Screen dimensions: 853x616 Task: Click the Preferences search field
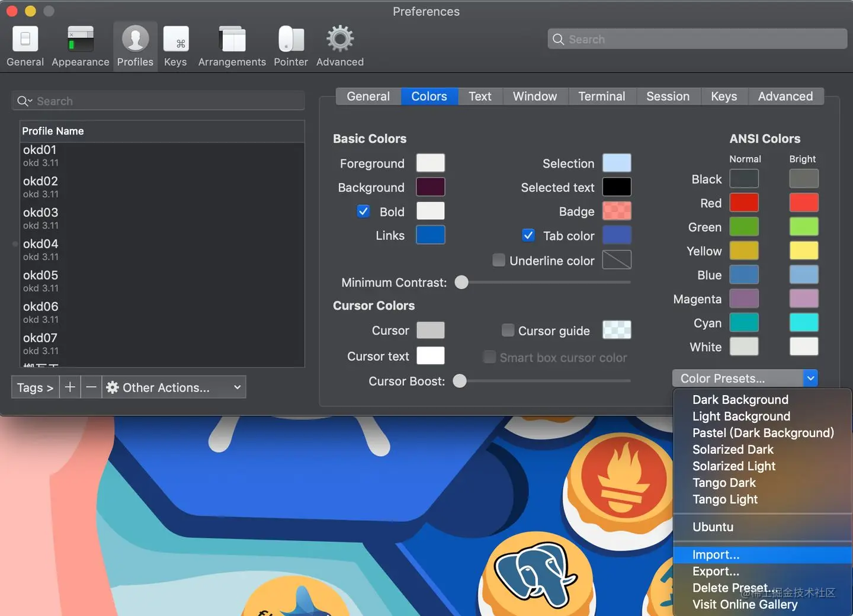point(697,39)
